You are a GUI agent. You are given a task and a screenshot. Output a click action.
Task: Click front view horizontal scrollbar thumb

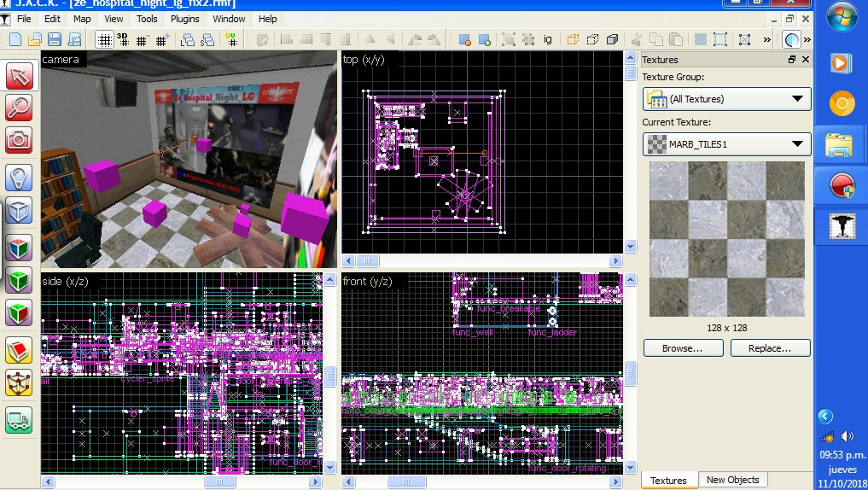click(x=405, y=481)
